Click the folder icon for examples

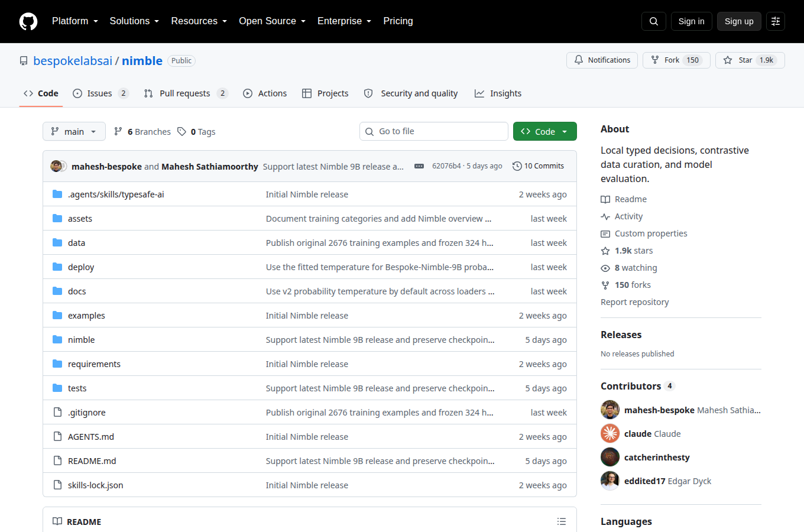[57, 315]
